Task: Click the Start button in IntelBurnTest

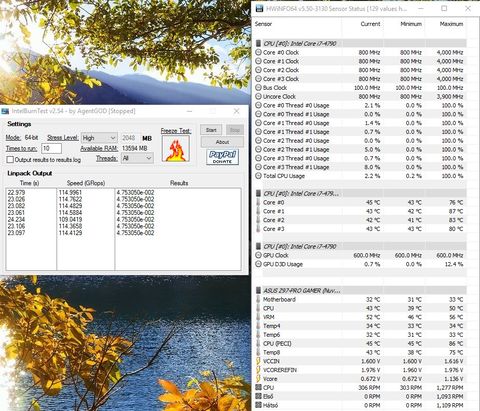Action: 211,130
